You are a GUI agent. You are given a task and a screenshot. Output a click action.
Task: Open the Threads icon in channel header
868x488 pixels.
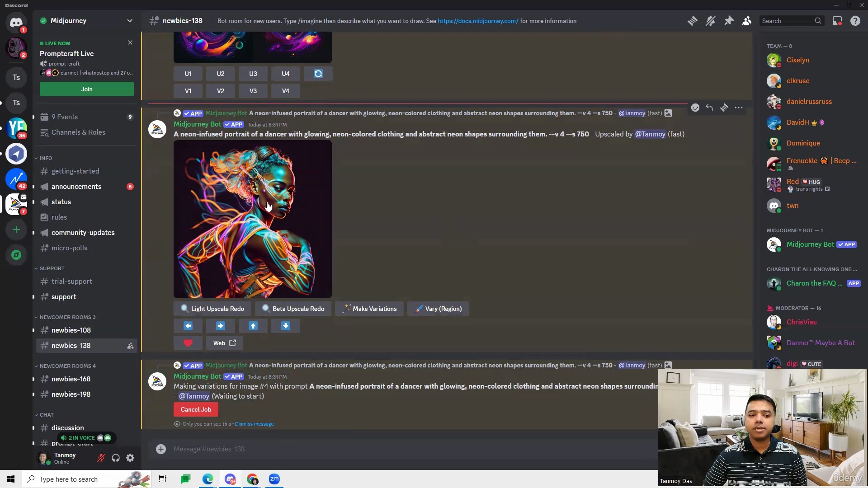(x=692, y=21)
